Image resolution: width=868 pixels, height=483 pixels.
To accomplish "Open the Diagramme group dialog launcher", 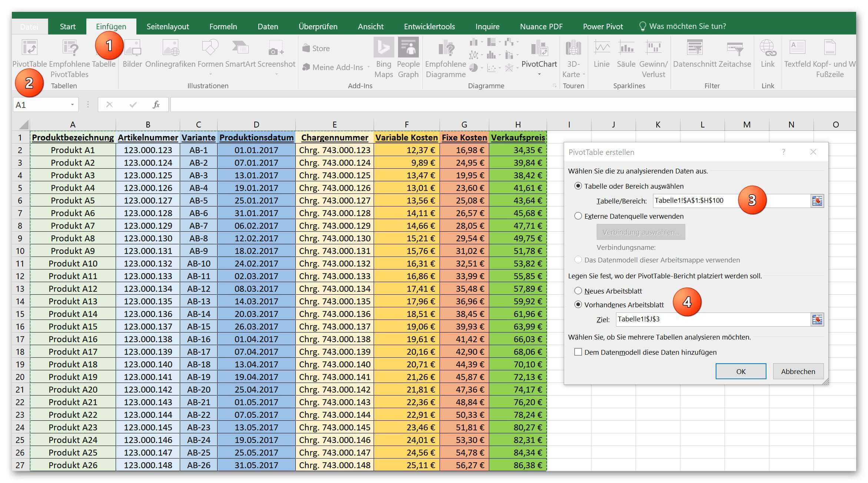I will click(x=554, y=86).
